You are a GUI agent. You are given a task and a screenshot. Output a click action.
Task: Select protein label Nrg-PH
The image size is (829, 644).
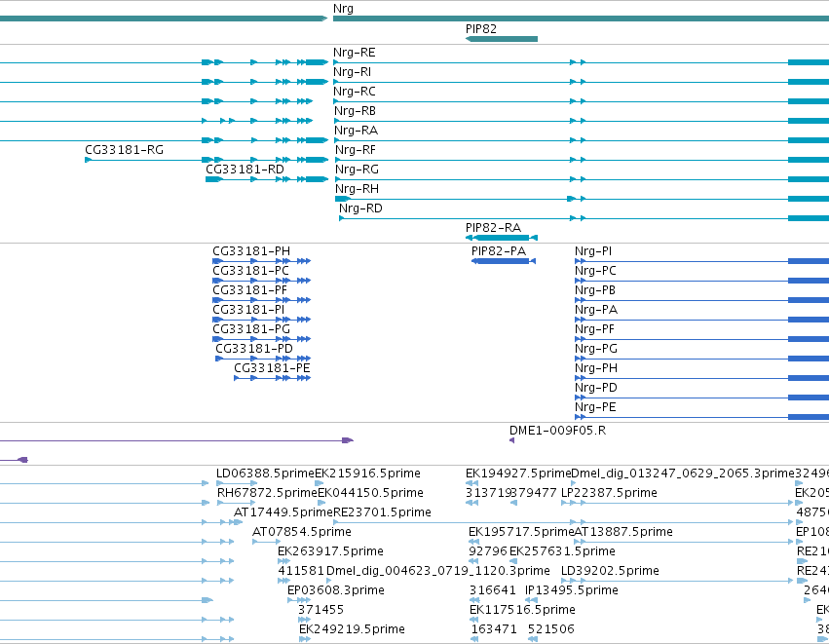click(x=596, y=368)
